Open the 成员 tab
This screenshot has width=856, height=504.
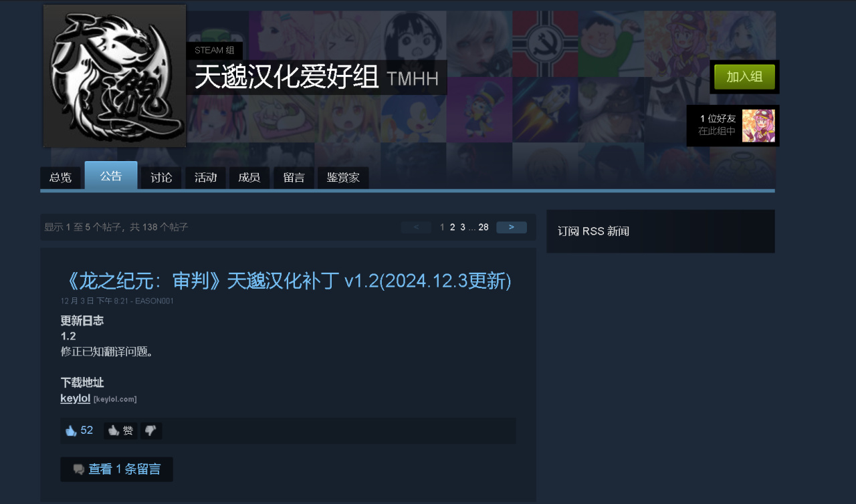click(x=249, y=178)
